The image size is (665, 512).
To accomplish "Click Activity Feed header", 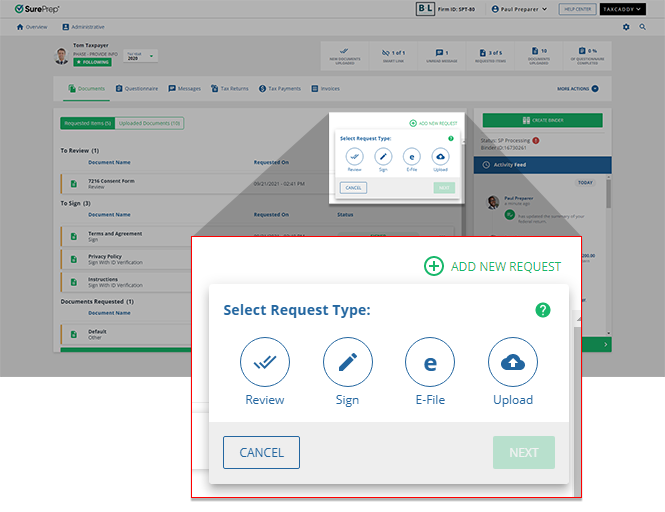I will [x=542, y=165].
